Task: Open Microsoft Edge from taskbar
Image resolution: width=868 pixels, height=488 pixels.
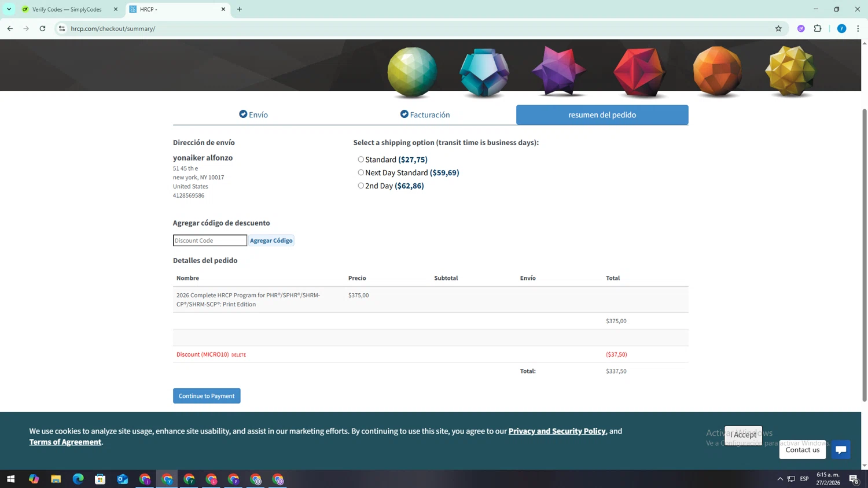Action: tap(78, 479)
